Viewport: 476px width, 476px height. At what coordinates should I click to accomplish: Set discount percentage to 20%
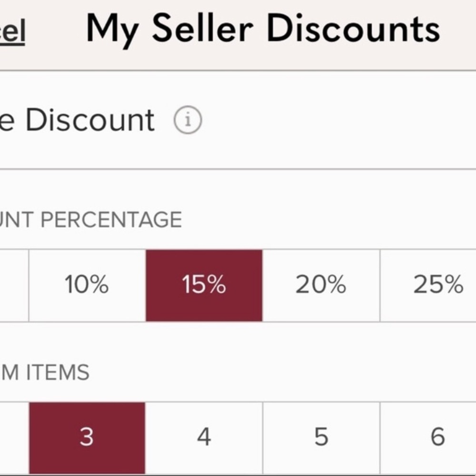point(321,285)
